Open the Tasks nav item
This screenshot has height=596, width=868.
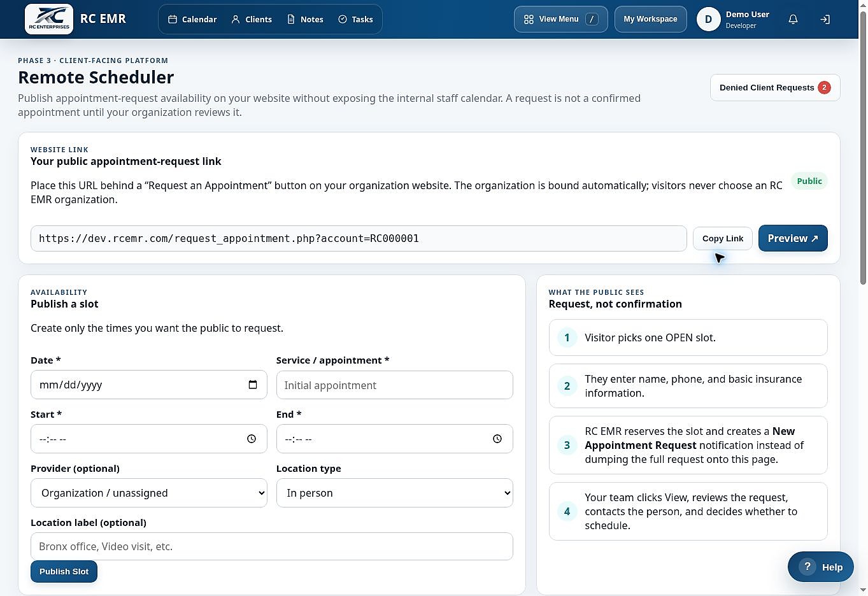click(x=355, y=19)
